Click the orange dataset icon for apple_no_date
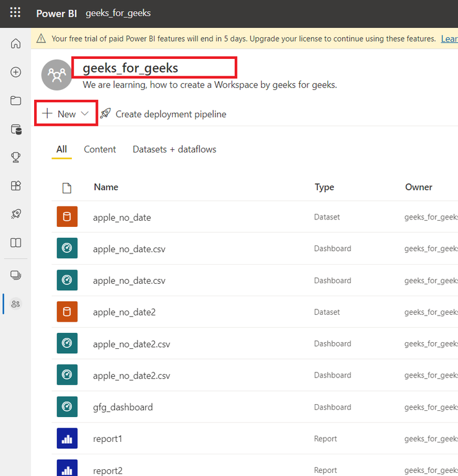 [67, 217]
